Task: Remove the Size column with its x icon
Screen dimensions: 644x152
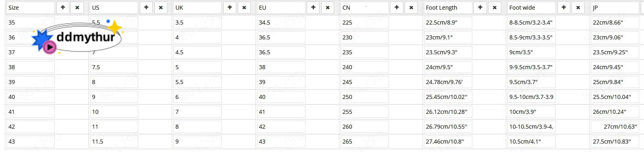Action: (77, 7)
